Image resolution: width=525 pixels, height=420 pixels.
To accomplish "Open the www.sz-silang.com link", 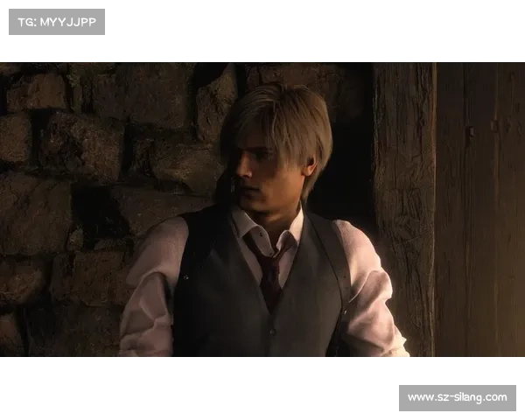I will point(458,397).
